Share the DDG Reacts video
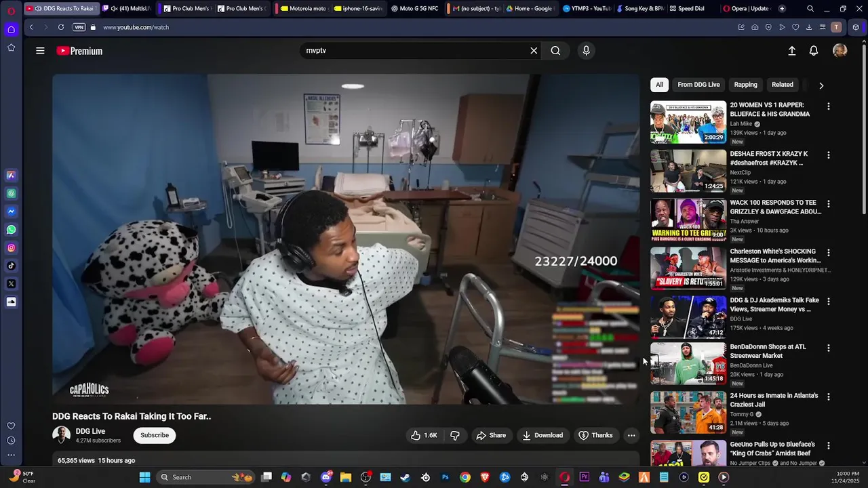The height and width of the screenshot is (488, 868). click(491, 435)
